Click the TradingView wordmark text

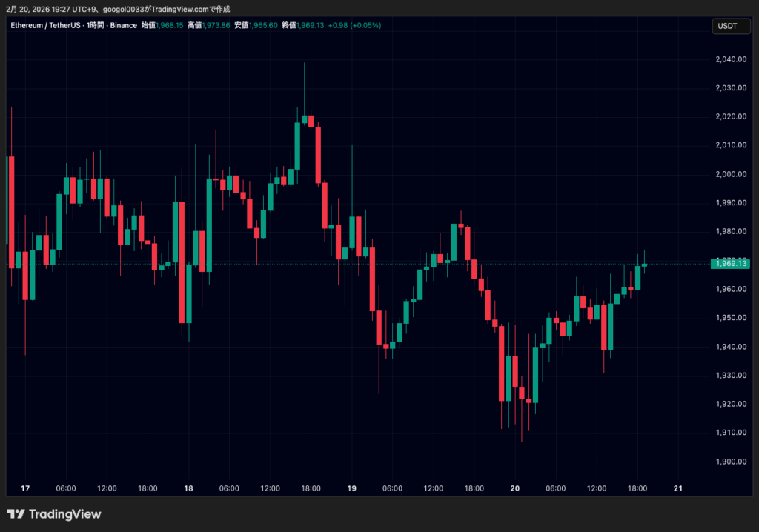(64, 514)
